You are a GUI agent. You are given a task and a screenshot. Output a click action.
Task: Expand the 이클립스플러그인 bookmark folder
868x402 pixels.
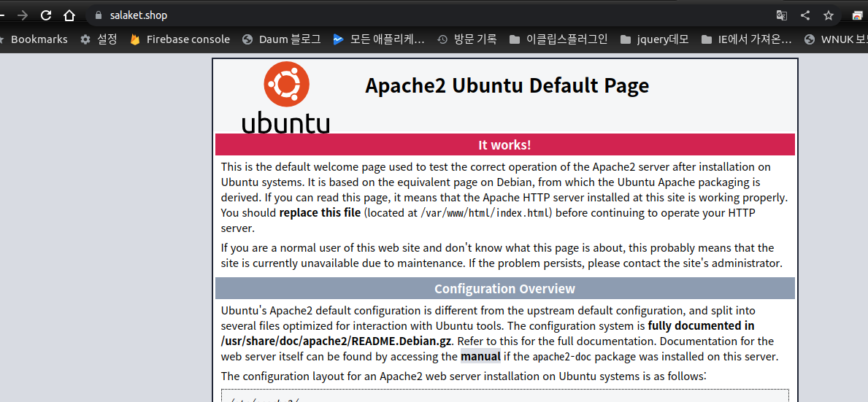coord(558,39)
